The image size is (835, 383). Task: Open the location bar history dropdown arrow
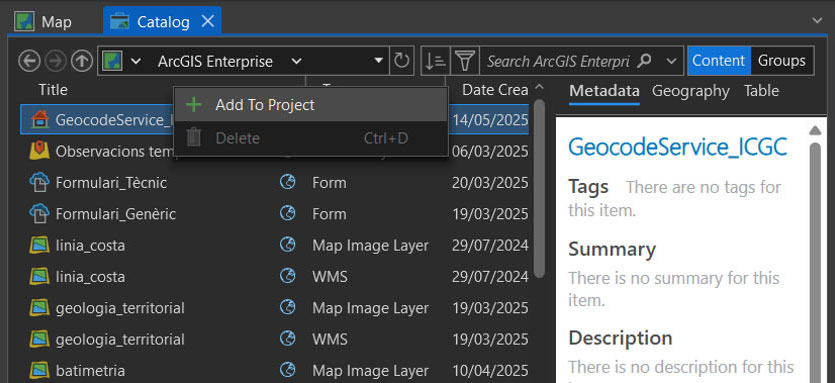point(379,61)
